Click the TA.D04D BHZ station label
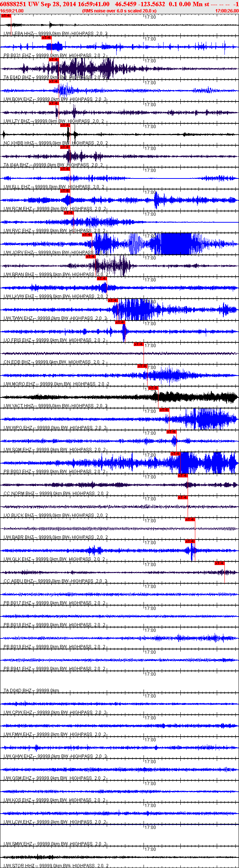The width and height of the screenshot is (239, 868). [x=17, y=691]
